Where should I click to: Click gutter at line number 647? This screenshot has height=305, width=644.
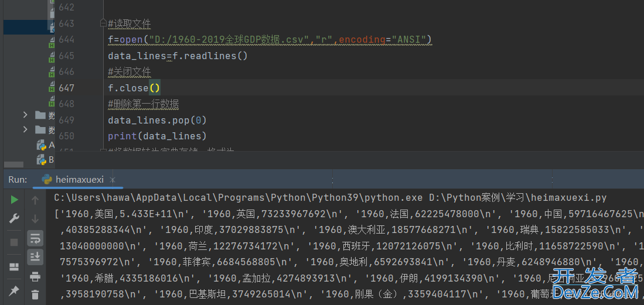[x=67, y=88]
